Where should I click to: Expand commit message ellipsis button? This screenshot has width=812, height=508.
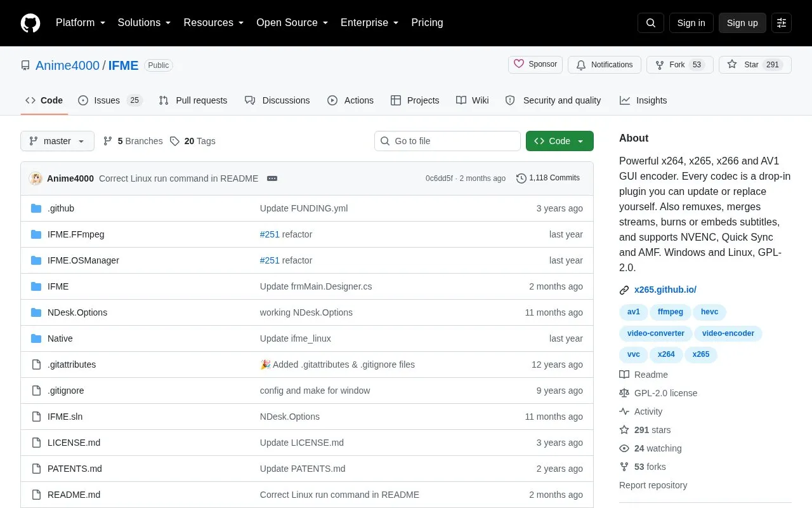tap(272, 178)
